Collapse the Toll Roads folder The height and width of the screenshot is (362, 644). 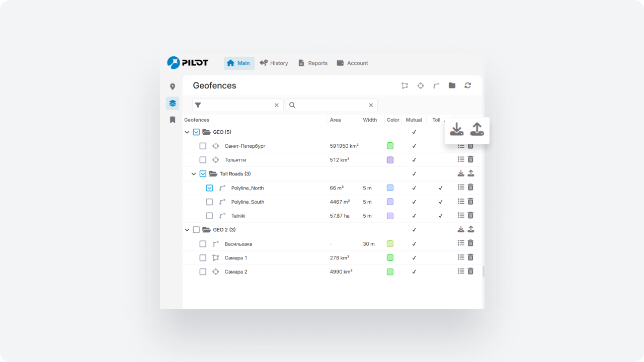tap(194, 174)
